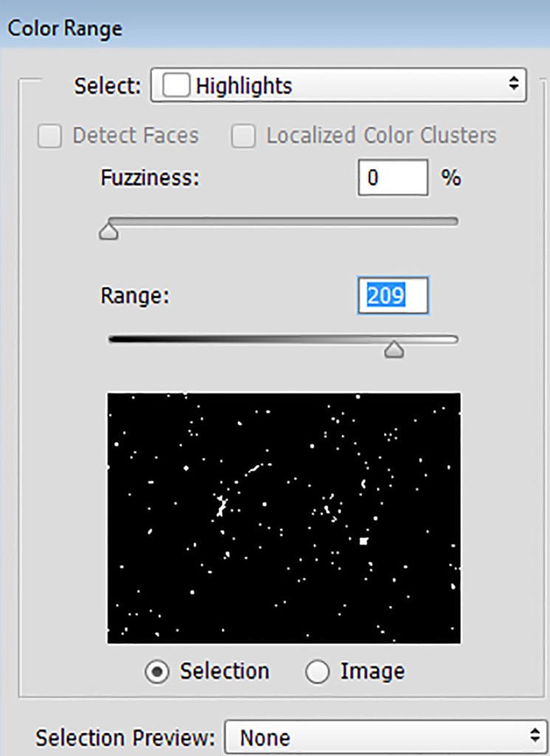Choose the Selection radio button
550x756 pixels.
pyautogui.click(x=157, y=672)
